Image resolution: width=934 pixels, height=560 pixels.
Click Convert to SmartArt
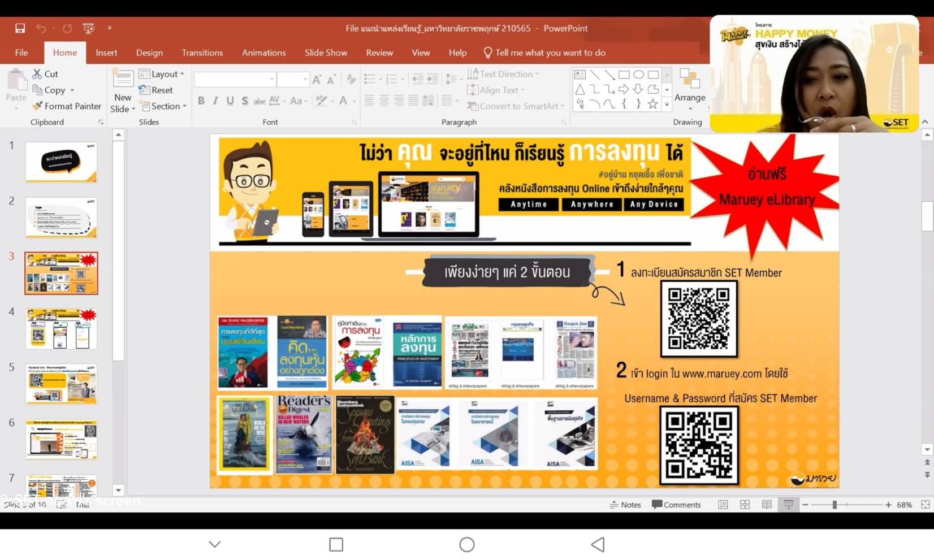point(516,106)
